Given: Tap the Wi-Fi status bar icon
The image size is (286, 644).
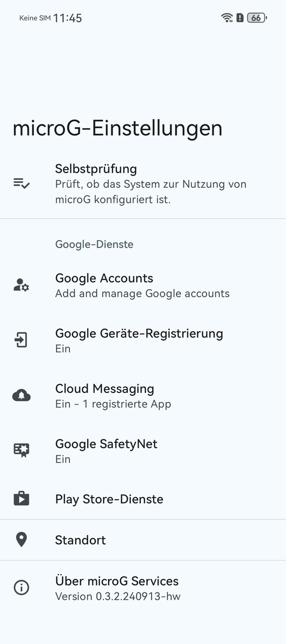Looking at the screenshot, I should click(x=227, y=18).
